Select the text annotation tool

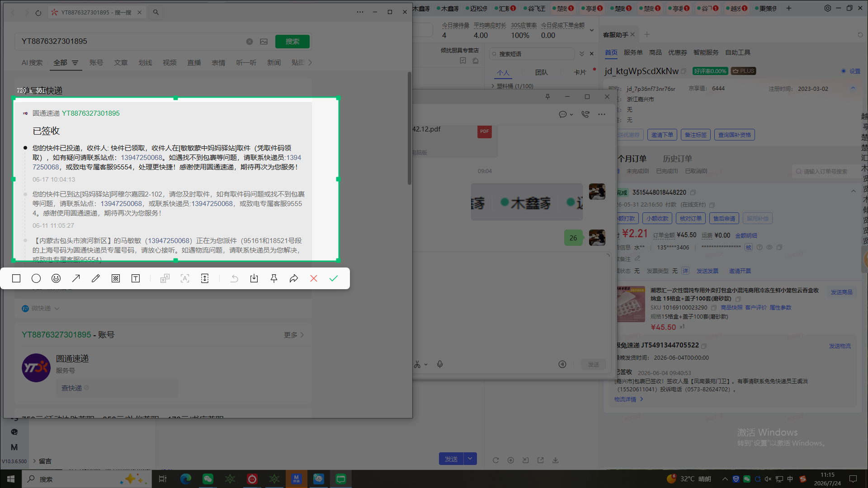point(136,278)
